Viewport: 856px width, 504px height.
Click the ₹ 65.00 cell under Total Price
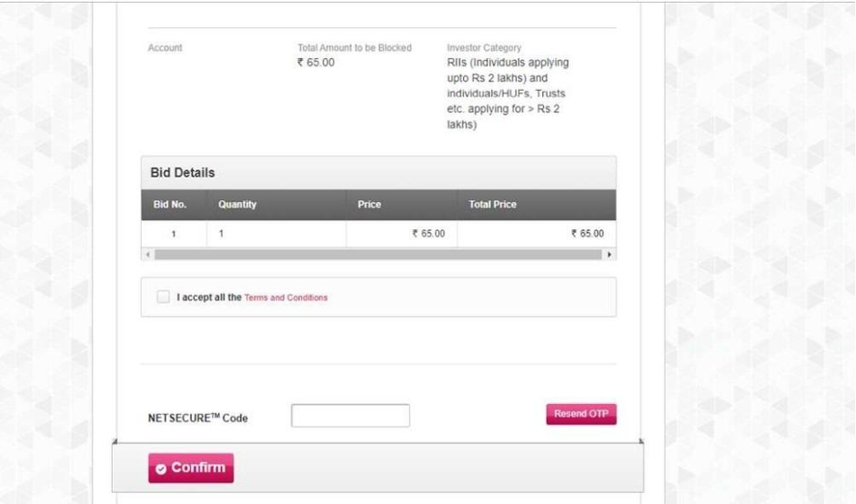click(587, 234)
